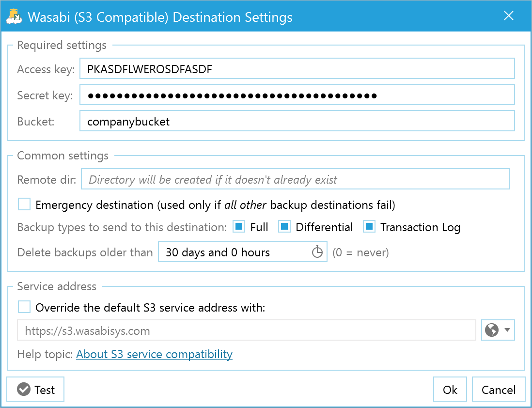
Task: Discard changes with the Cancel button
Action: [x=499, y=389]
